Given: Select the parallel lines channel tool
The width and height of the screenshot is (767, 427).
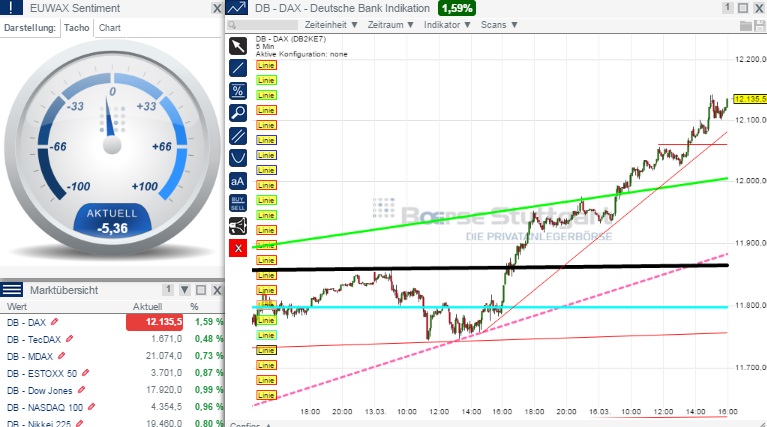Looking at the screenshot, I should pyautogui.click(x=238, y=136).
